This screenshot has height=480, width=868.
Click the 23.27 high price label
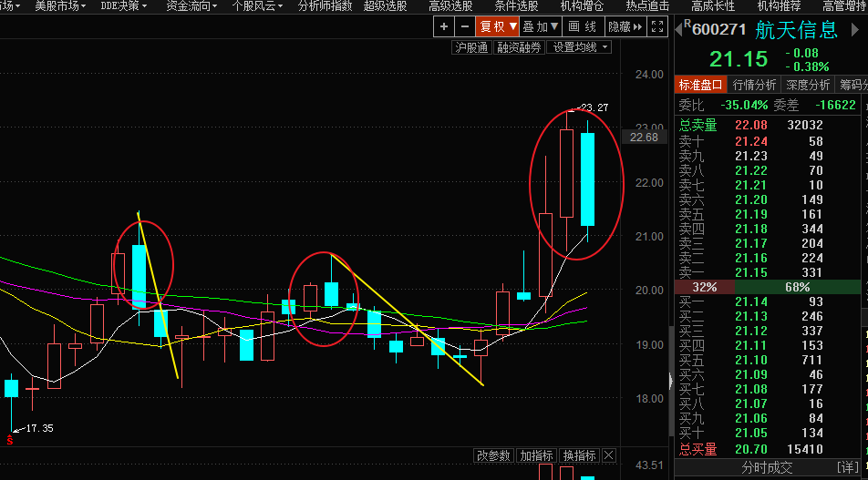pos(594,107)
